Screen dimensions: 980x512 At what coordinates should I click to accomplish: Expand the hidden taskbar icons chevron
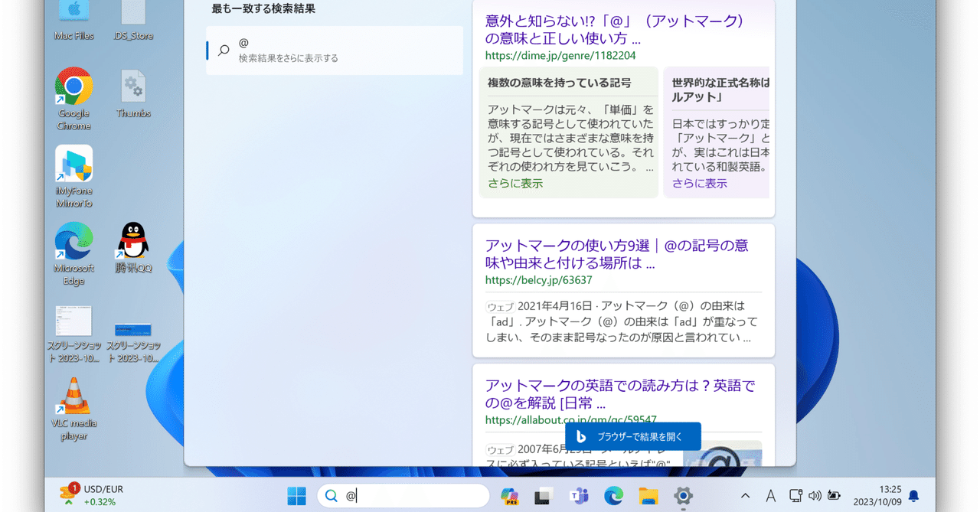[745, 495]
